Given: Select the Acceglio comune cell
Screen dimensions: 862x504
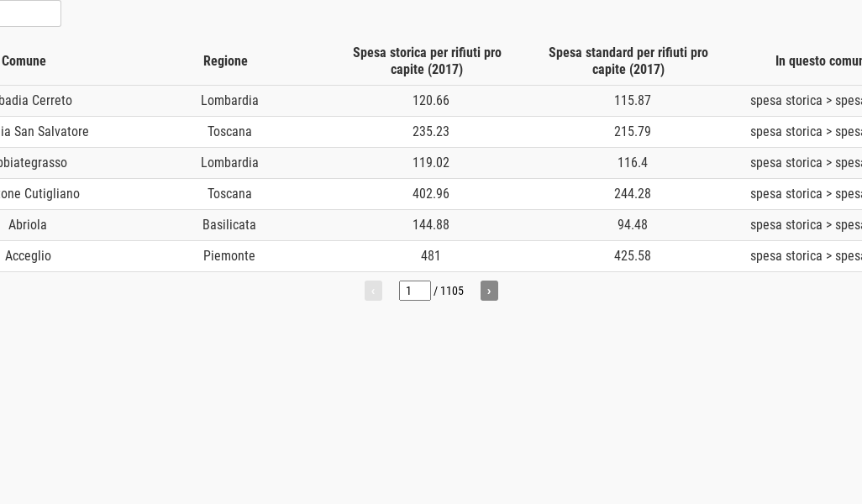Looking at the screenshot, I should pos(28,256).
